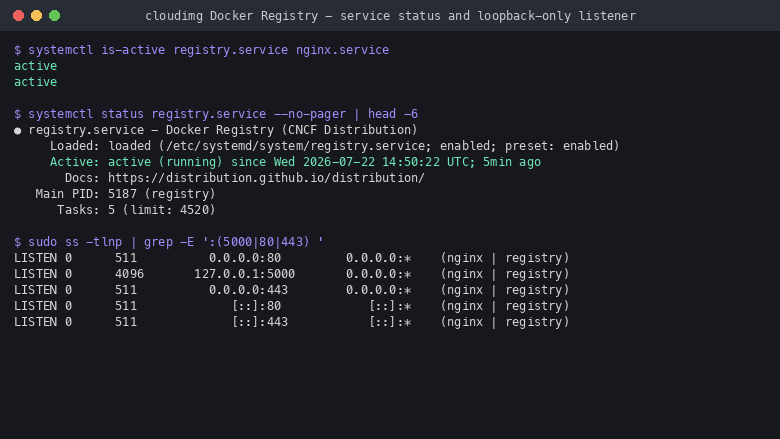Click the white status dot before registry.service

click(18, 131)
